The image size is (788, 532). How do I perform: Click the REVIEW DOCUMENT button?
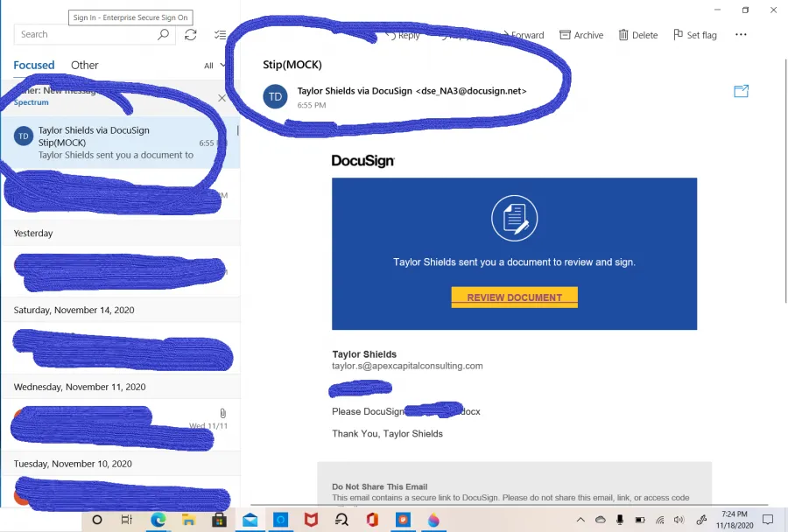pos(515,297)
